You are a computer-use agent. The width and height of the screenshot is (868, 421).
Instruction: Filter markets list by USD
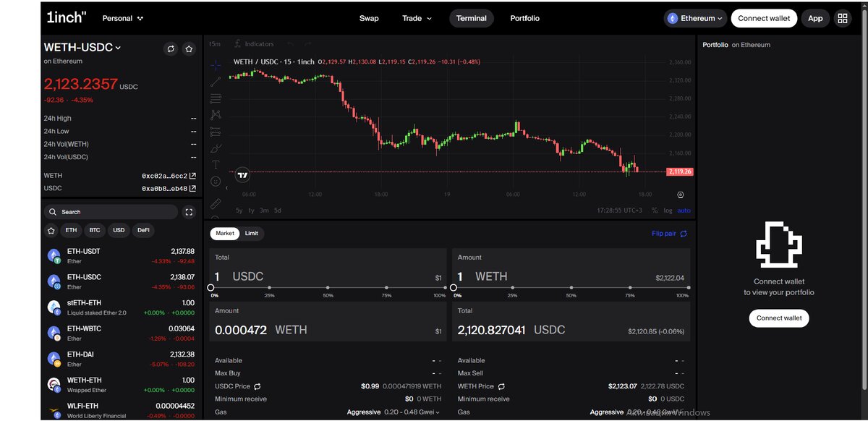(119, 231)
